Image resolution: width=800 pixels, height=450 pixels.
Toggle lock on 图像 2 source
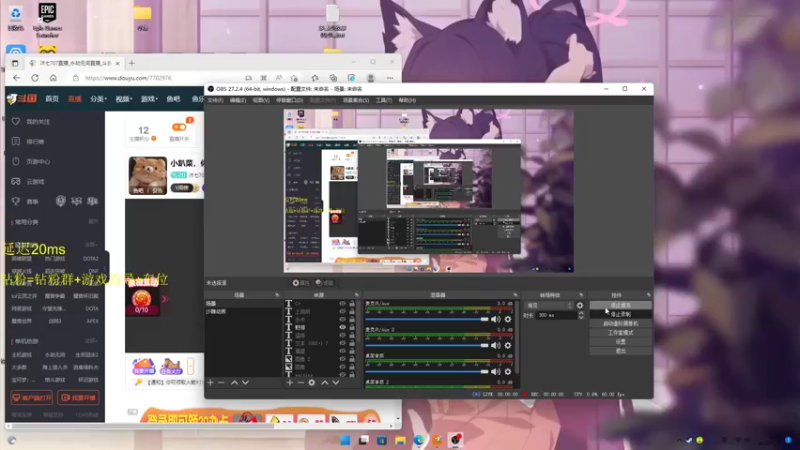click(x=352, y=359)
